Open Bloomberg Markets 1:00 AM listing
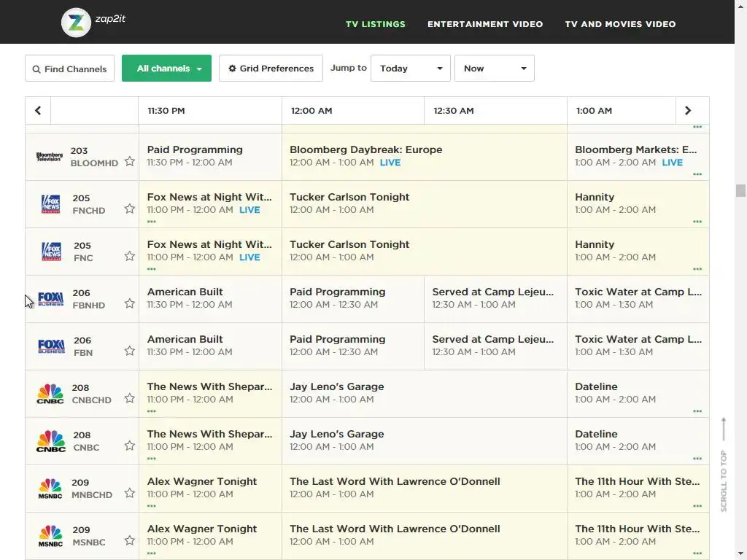Screen dimensions: 747x560 coord(638,156)
